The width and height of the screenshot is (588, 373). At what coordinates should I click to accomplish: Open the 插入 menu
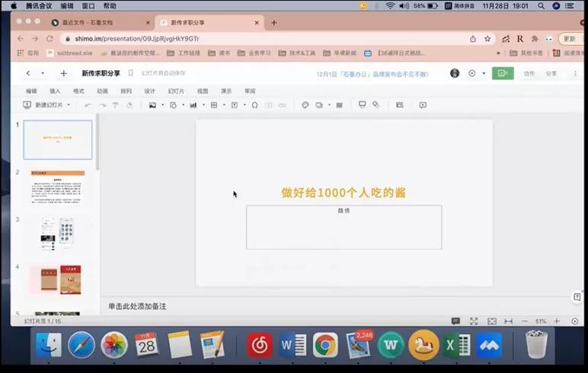(x=55, y=91)
